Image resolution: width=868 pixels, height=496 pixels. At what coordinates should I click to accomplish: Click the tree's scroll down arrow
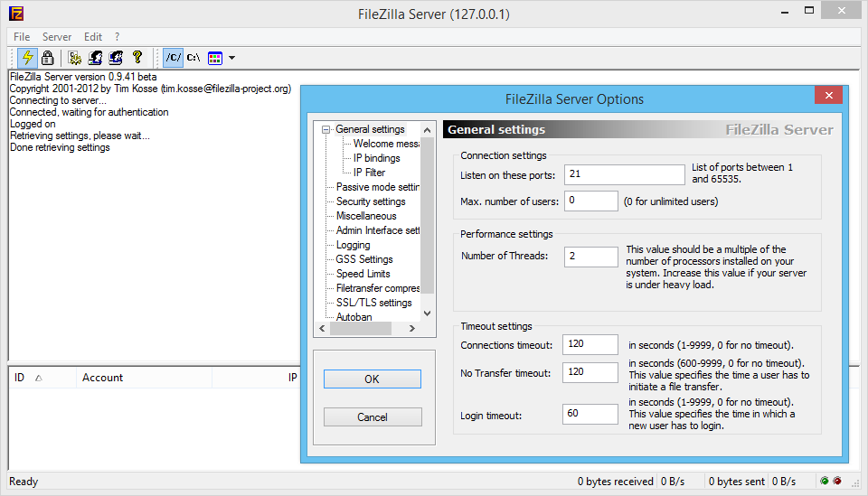coord(427,313)
